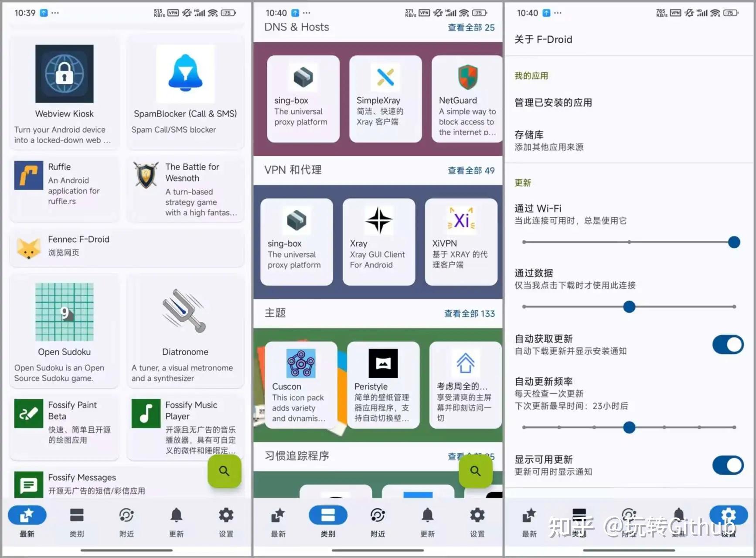Set the 自动更新频率 slider
The image size is (756, 558).
pos(629,428)
